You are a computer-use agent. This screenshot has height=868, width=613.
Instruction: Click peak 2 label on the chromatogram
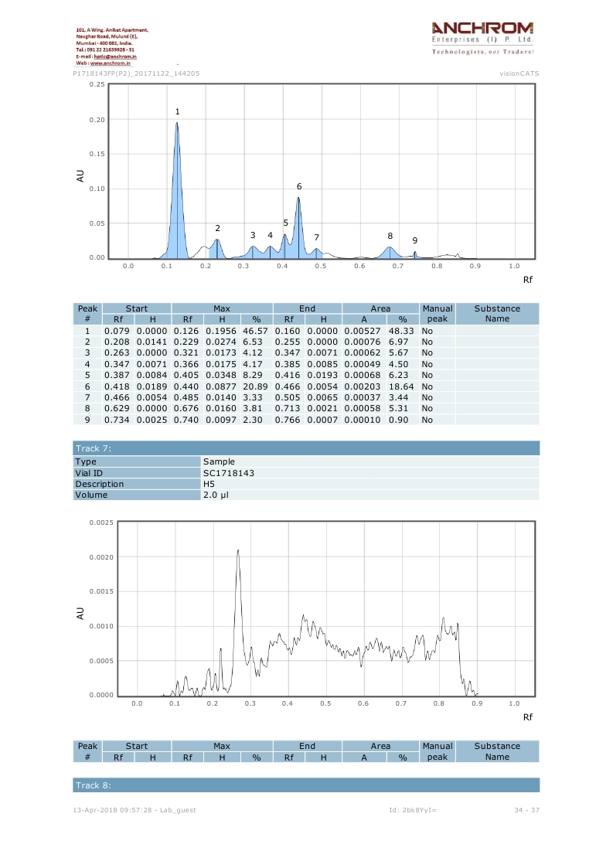[218, 228]
